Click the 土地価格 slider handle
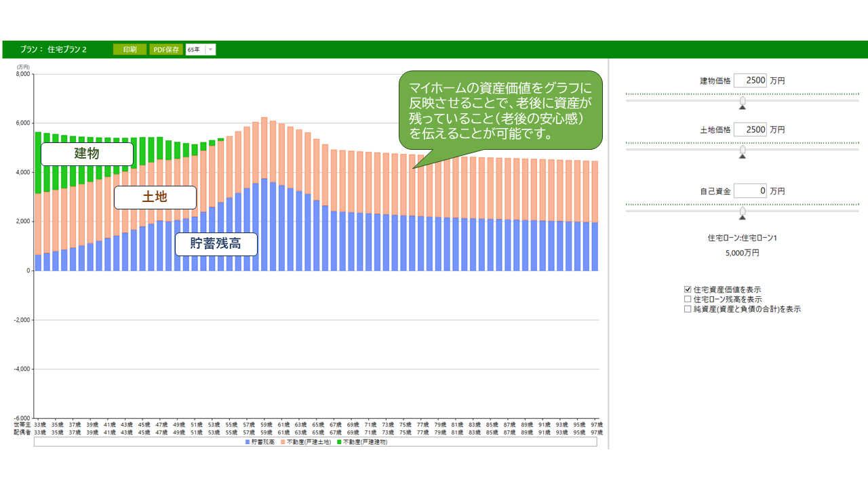 [743, 150]
